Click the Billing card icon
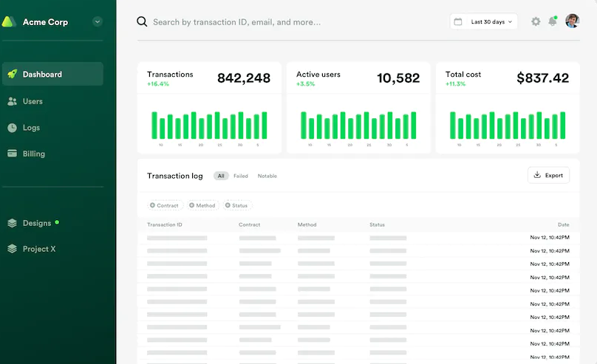 [x=12, y=154]
